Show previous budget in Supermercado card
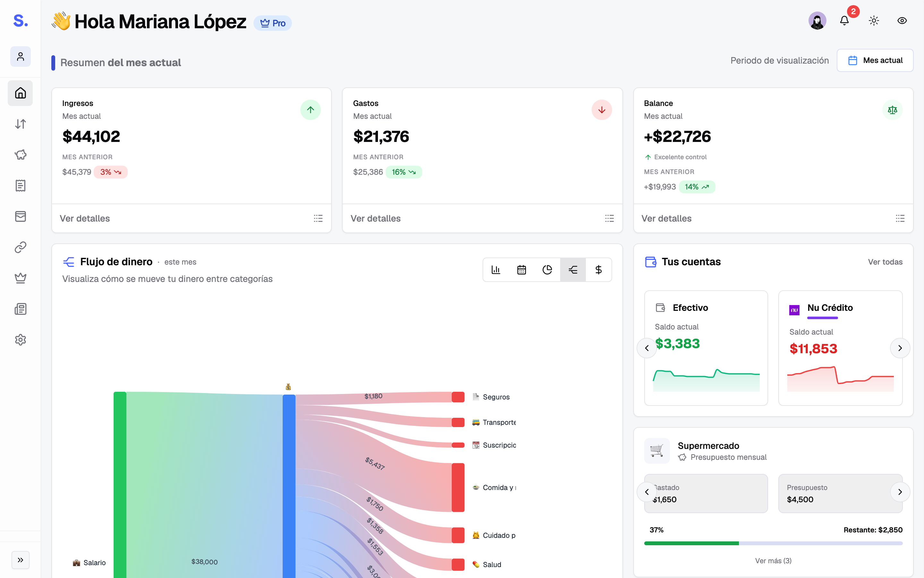Screen dimensions: 924x578 [647, 492]
